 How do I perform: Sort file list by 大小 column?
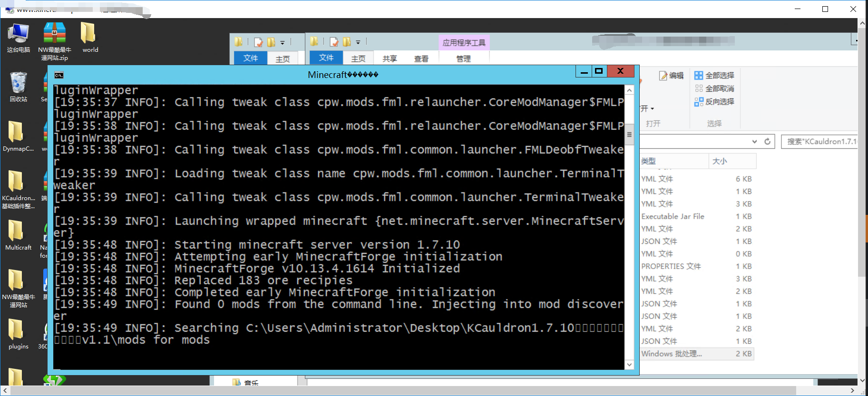point(732,161)
